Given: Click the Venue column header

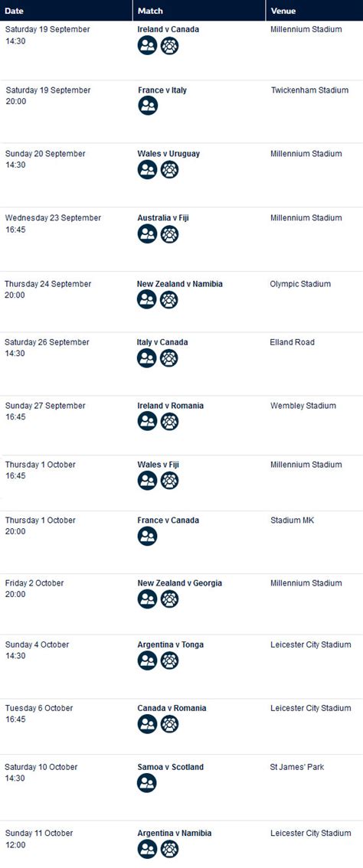Looking at the screenshot, I should click(x=283, y=11).
